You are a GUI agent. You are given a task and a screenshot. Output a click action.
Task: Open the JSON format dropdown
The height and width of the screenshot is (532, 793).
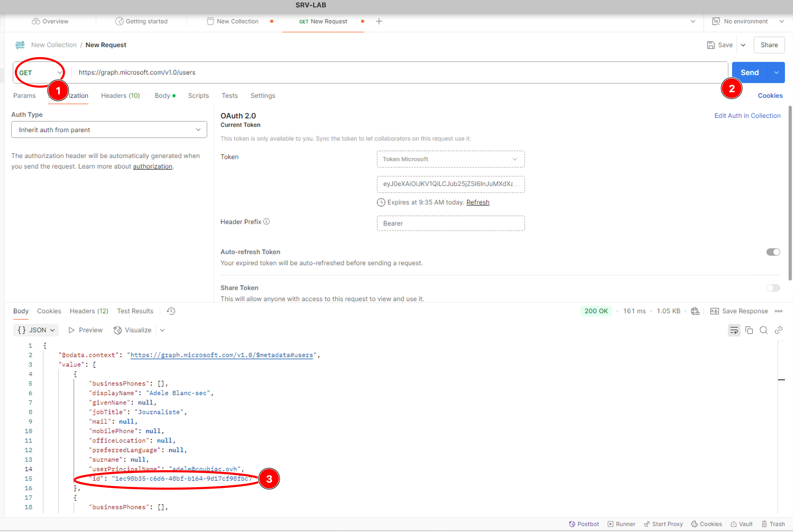36,330
